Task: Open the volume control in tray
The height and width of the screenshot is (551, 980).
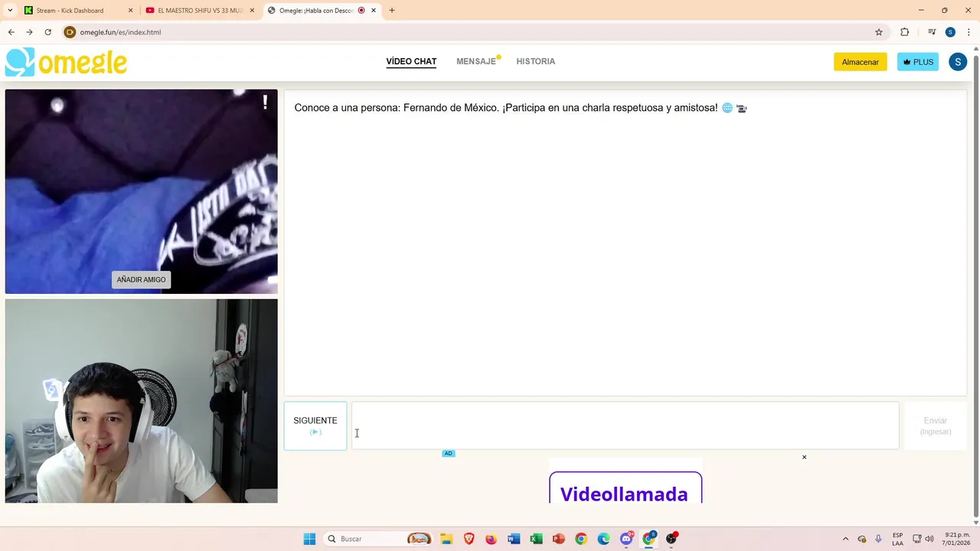Action: click(929, 539)
